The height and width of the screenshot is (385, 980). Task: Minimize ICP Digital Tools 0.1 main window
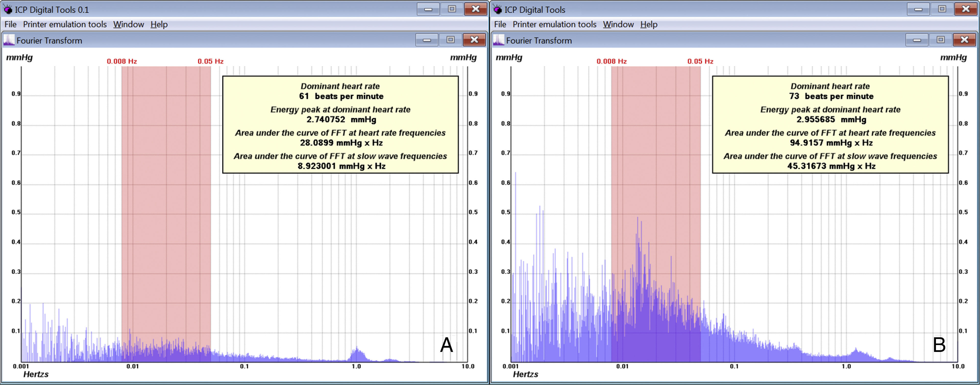pyautogui.click(x=428, y=9)
